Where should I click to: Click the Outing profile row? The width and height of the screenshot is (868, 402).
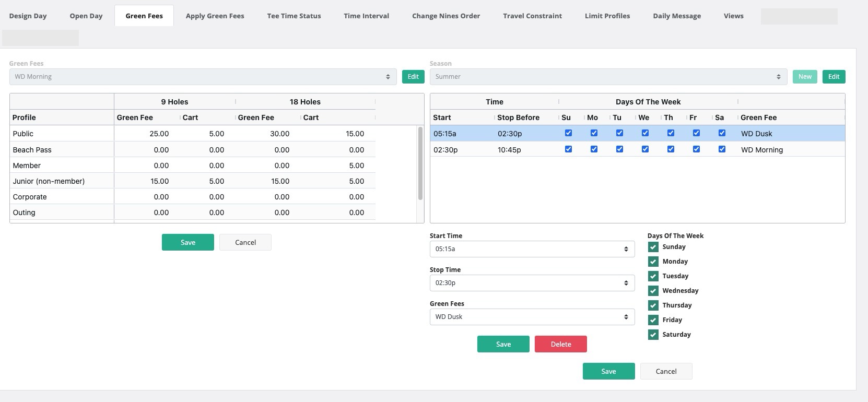[192, 212]
